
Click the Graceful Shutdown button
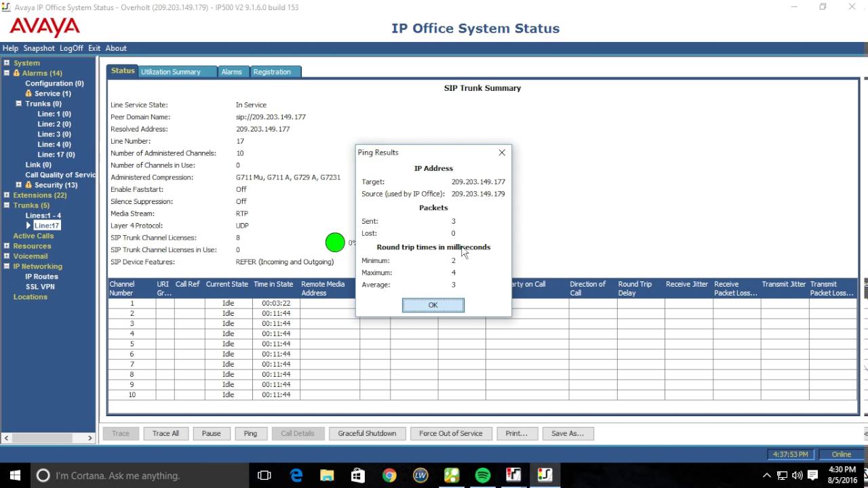367,433
